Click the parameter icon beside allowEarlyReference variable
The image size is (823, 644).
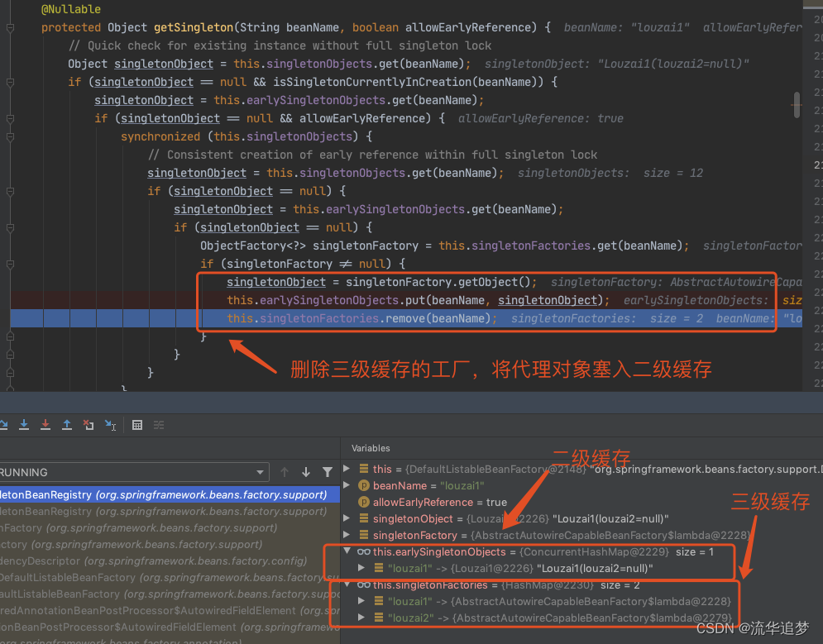click(x=363, y=503)
